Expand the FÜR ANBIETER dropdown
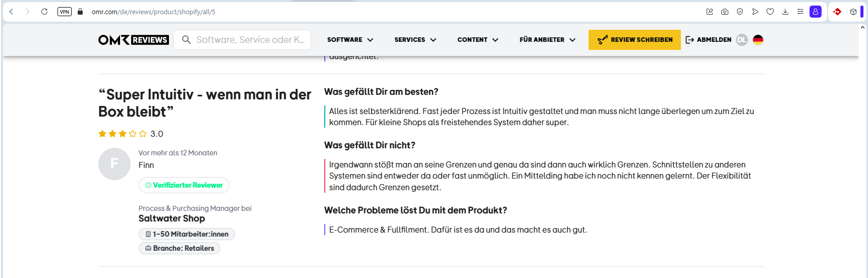The image size is (868, 278). [547, 40]
